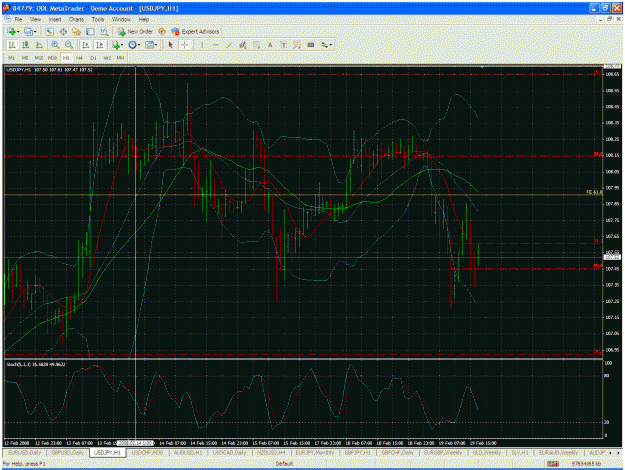The image size is (625, 470).
Task: Select the M30 timeframe
Action: [52, 58]
